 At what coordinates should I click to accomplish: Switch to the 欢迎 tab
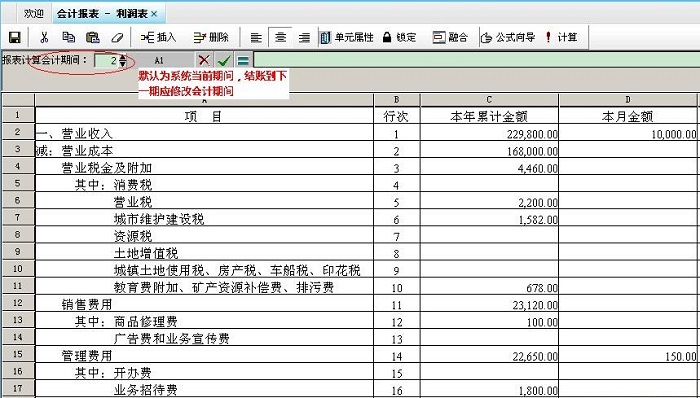coord(34,13)
